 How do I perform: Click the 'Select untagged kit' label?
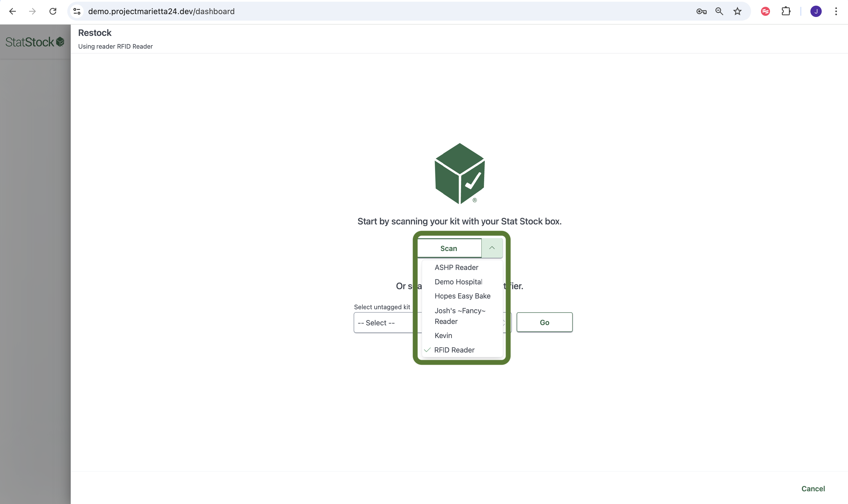382,307
